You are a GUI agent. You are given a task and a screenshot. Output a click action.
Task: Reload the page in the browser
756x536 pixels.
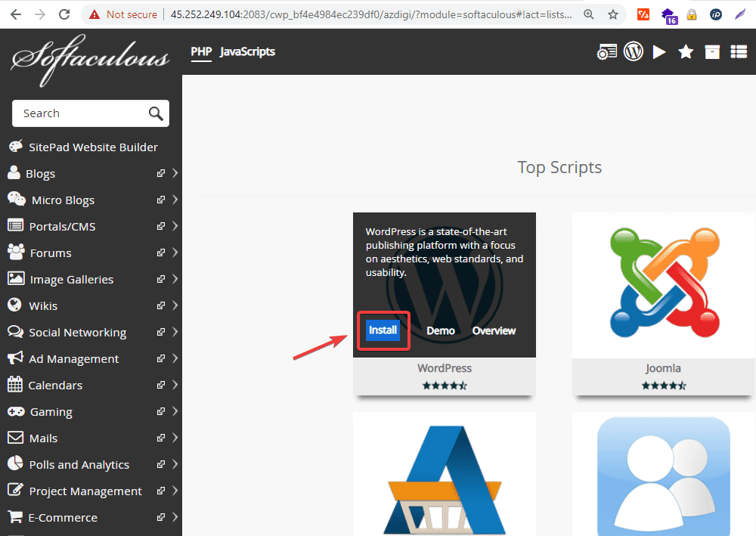[64, 14]
